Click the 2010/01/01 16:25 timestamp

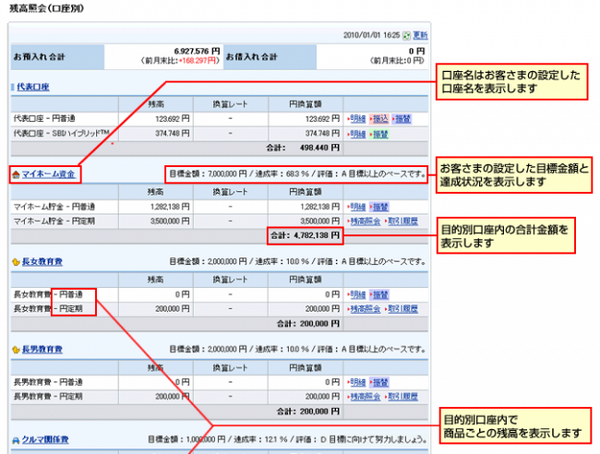pos(371,35)
